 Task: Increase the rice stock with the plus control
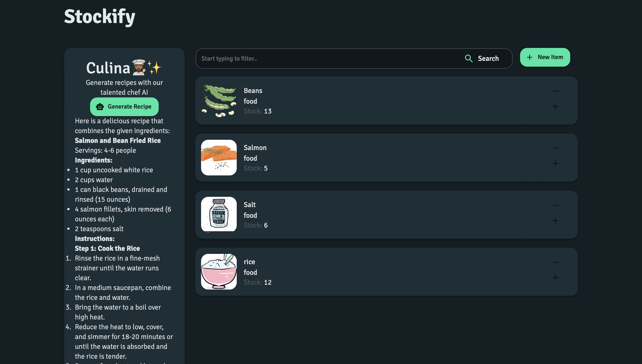pos(556,277)
